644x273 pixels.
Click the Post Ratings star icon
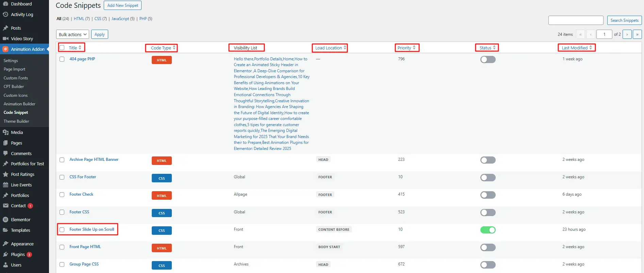pyautogui.click(x=5, y=174)
